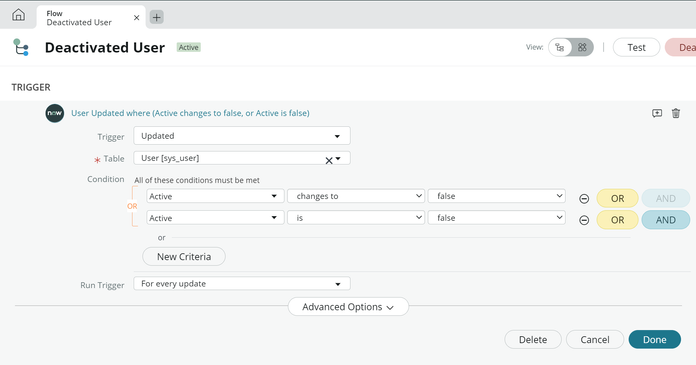Image resolution: width=696 pixels, height=365 pixels.
Task: Remove the 'changes to' condition row
Action: tap(584, 198)
